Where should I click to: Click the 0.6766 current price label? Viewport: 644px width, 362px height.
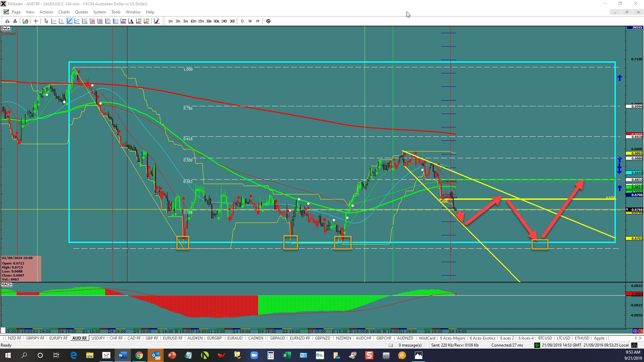click(635, 209)
